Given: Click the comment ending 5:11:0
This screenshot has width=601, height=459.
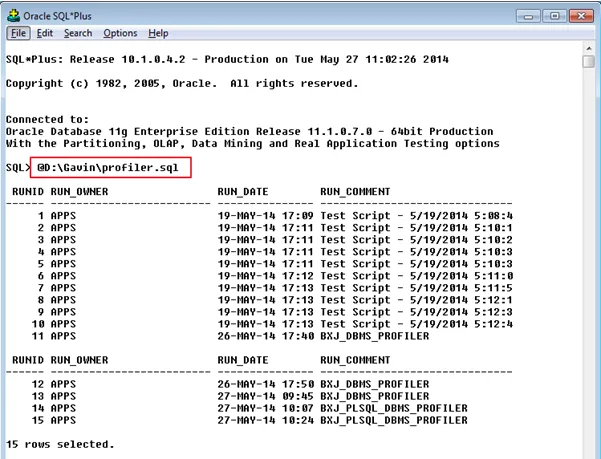Looking at the screenshot, I should coord(417,276).
